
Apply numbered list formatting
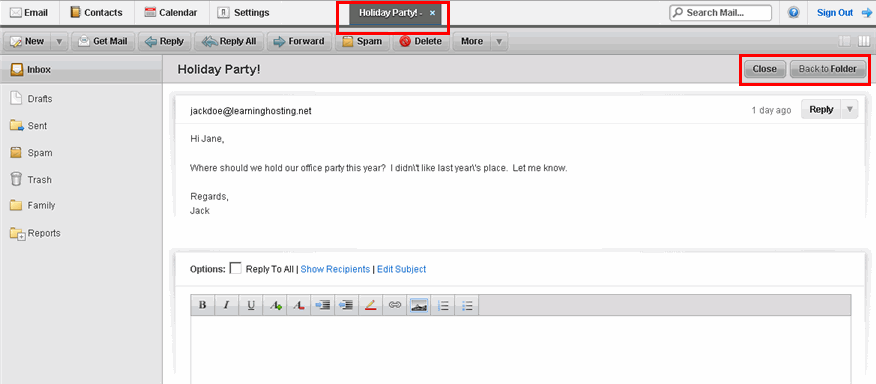[x=443, y=305]
